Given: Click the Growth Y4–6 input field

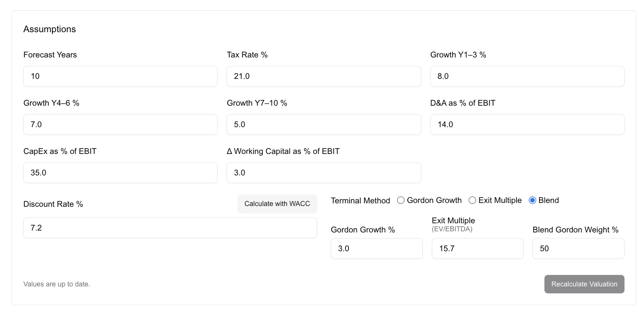Looking at the screenshot, I should point(120,124).
